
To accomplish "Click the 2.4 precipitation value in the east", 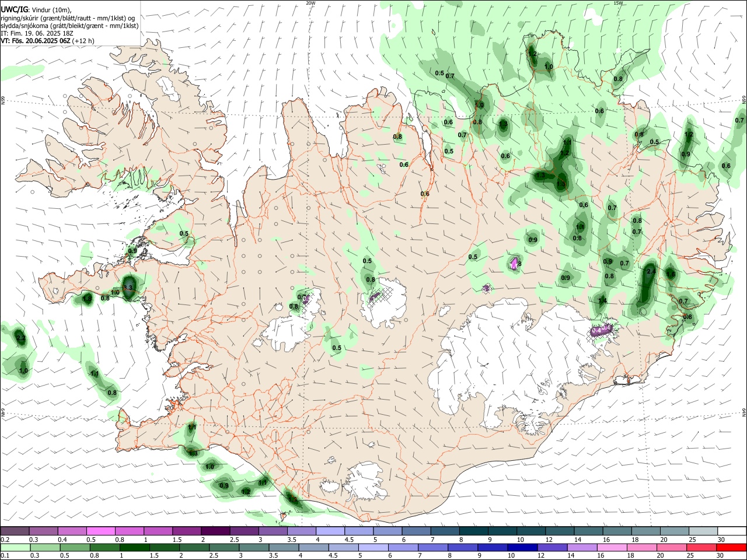I will click(652, 271).
